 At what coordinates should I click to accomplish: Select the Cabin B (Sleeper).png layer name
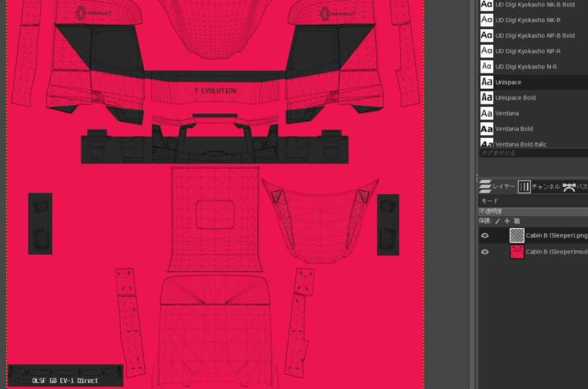556,235
